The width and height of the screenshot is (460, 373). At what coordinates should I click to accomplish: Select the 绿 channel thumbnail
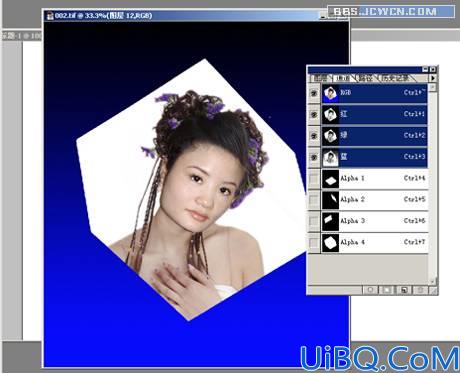click(x=330, y=136)
